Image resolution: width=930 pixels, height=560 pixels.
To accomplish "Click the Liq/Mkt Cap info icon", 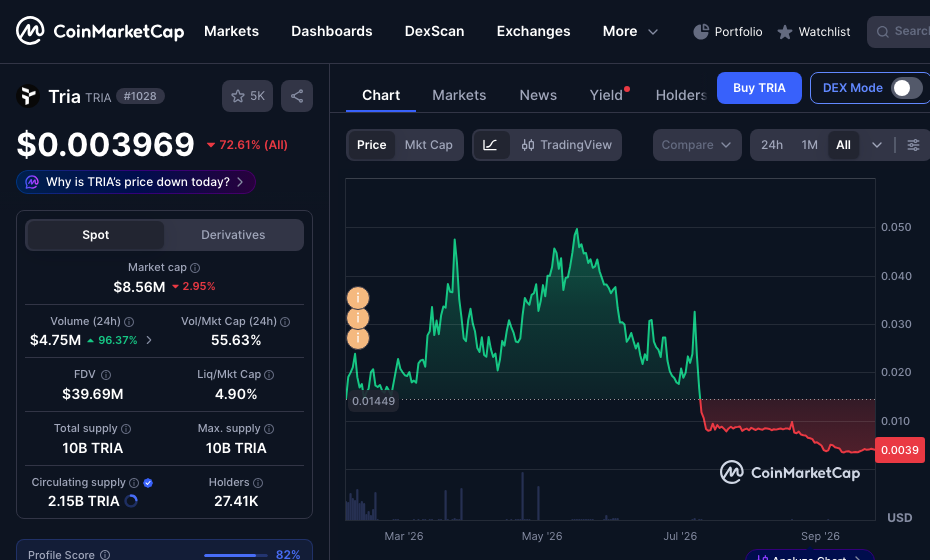I will point(269,375).
